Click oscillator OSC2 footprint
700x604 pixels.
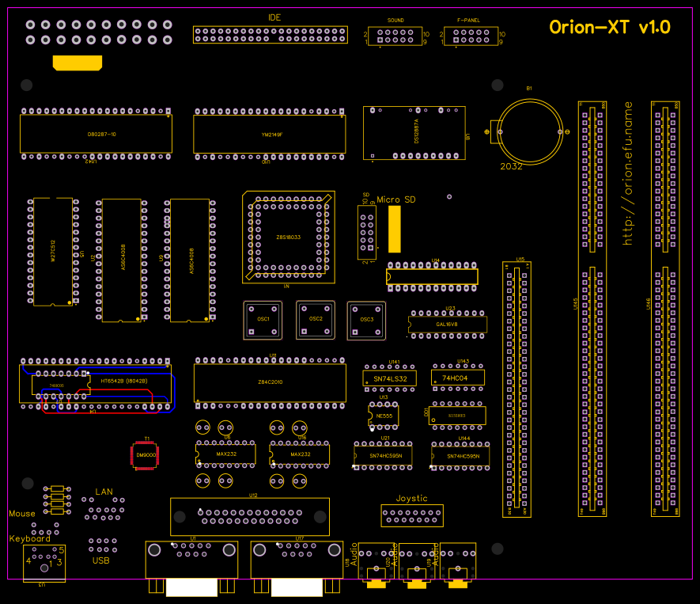(x=315, y=320)
